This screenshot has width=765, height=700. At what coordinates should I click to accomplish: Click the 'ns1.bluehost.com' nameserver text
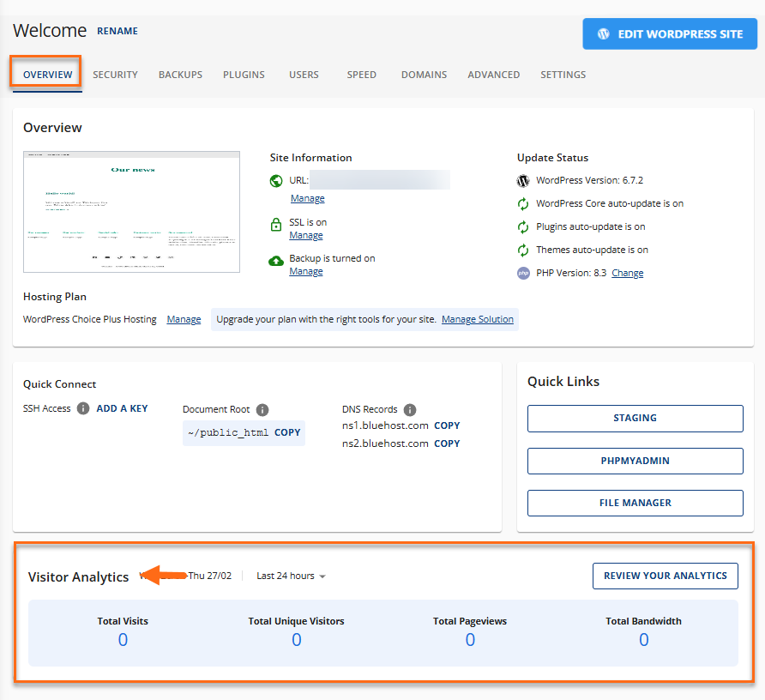tap(385, 425)
